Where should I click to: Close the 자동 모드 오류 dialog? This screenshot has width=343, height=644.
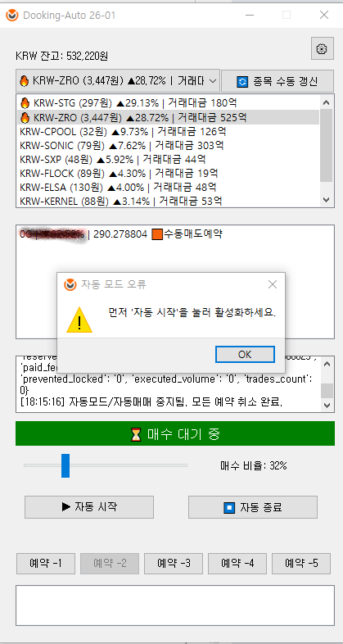(x=273, y=284)
